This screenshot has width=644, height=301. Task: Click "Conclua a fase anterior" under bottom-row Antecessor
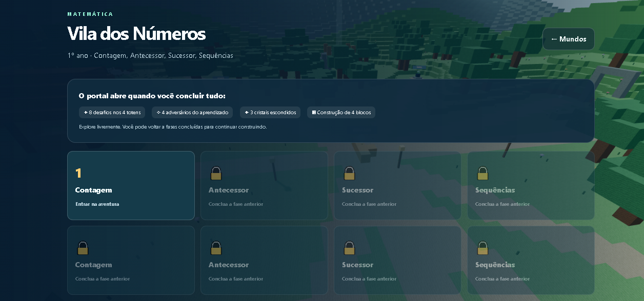tap(236, 279)
